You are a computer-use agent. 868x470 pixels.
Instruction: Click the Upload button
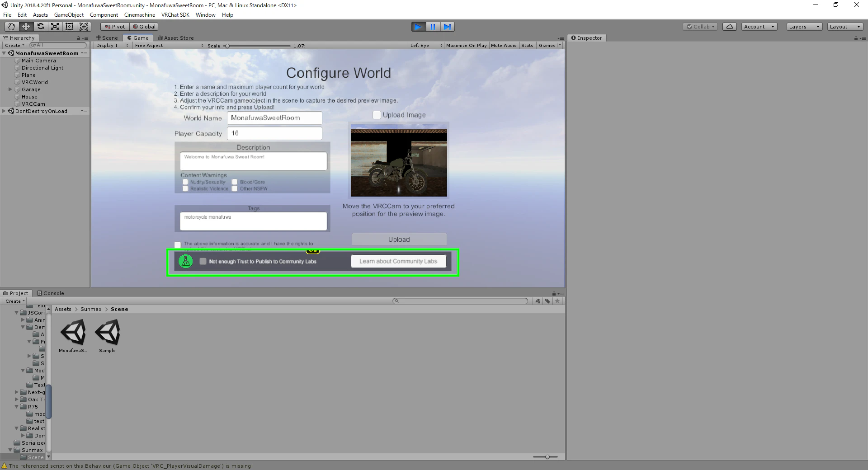pos(399,240)
